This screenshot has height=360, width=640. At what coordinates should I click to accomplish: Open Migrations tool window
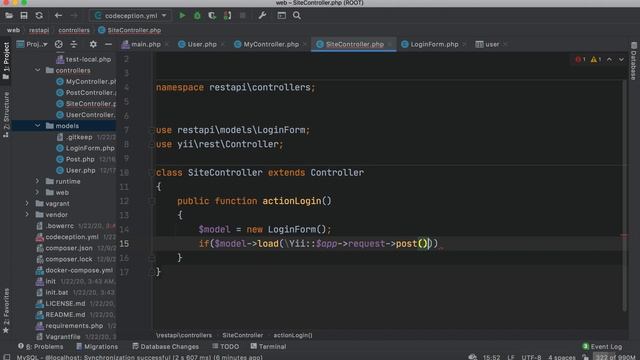click(97, 346)
